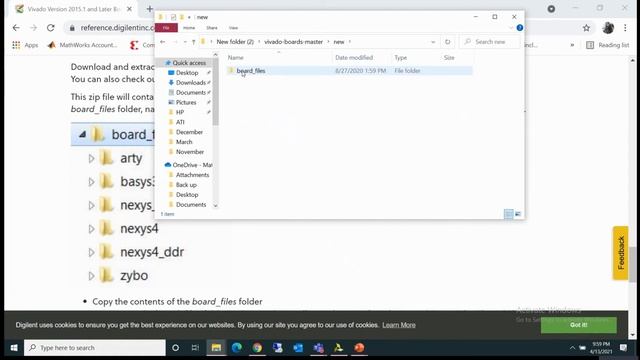Go back in File Explorer

coord(163,42)
